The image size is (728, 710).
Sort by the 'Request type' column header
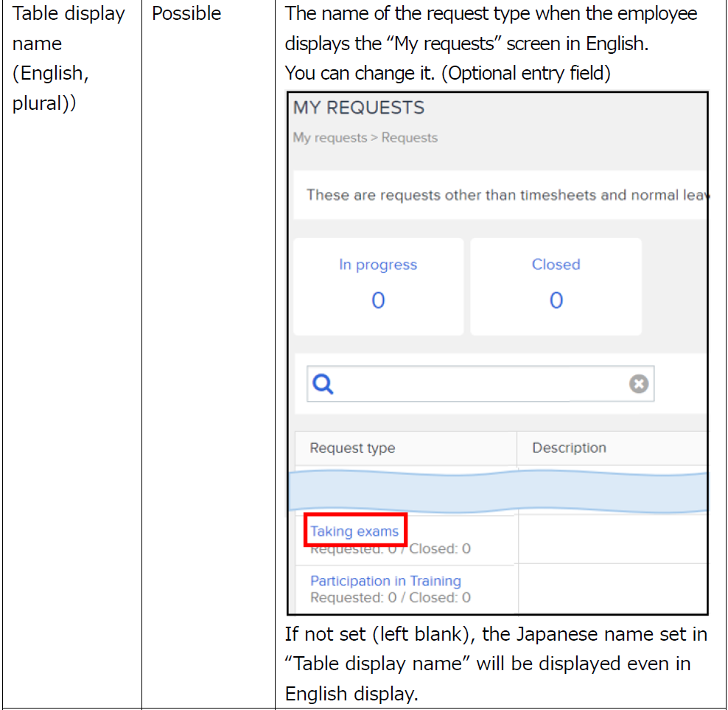pyautogui.click(x=352, y=448)
